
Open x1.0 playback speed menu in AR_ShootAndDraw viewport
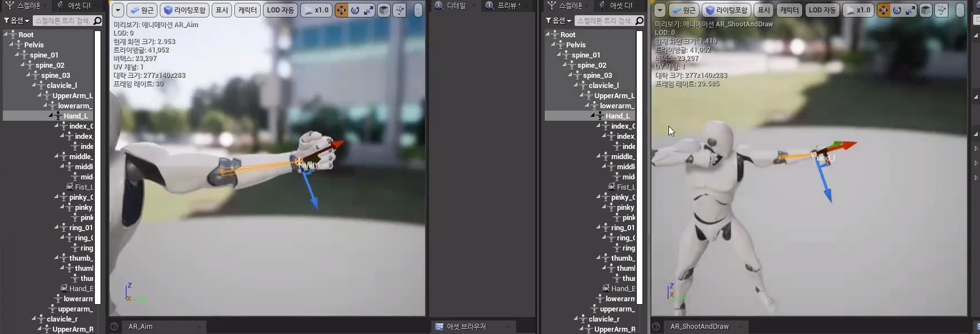tap(858, 10)
